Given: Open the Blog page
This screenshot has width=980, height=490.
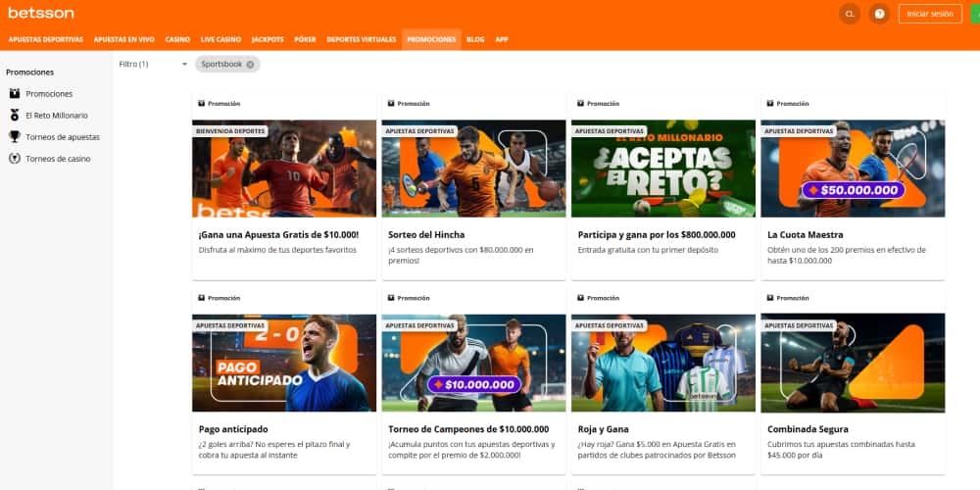Looking at the screenshot, I should (475, 39).
